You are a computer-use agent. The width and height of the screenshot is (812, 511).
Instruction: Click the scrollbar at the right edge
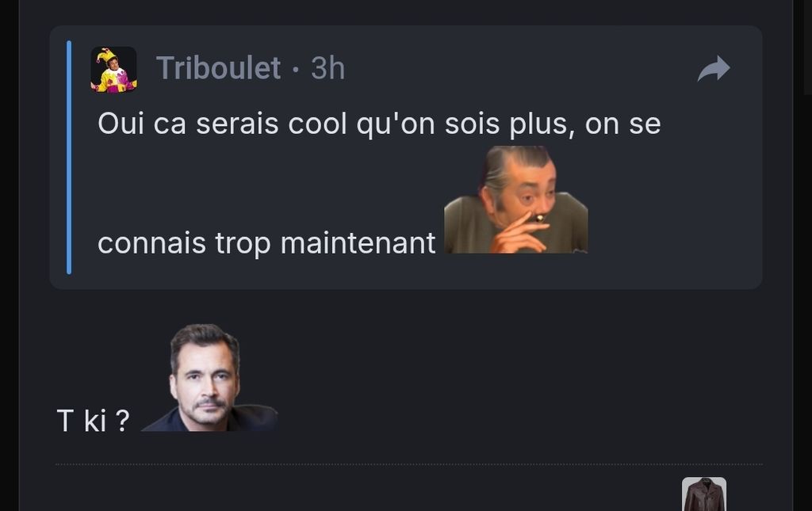tap(807, 47)
